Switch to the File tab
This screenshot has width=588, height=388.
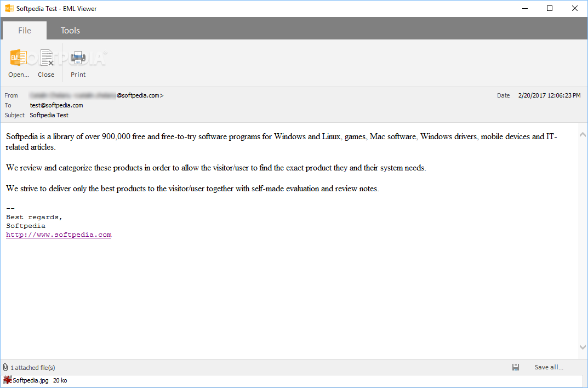click(25, 30)
